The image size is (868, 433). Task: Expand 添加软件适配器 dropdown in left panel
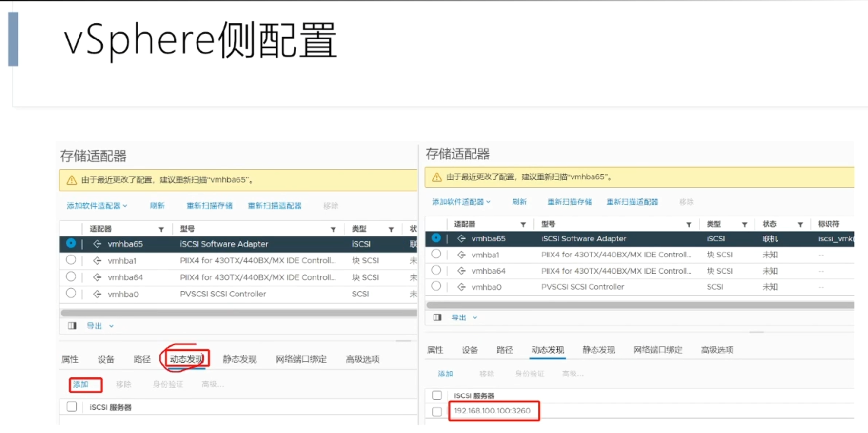coord(97,206)
